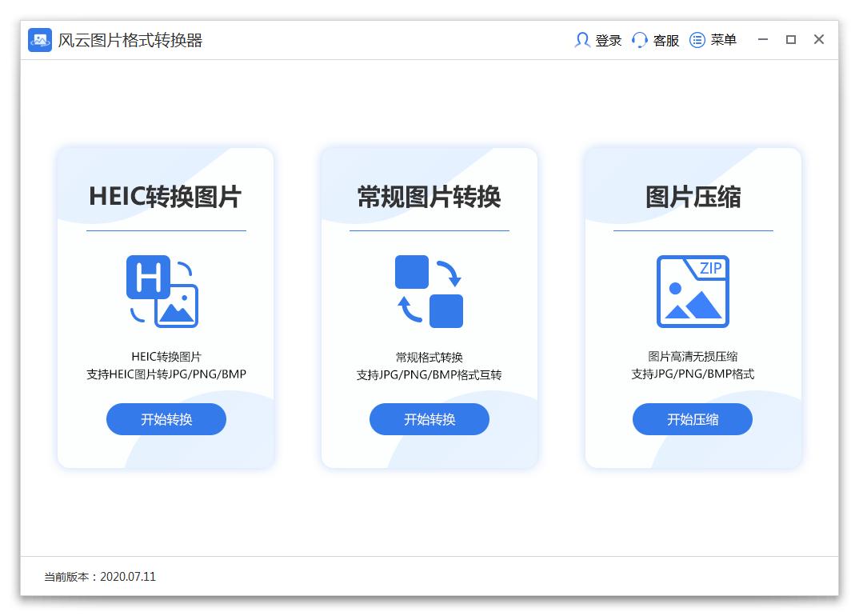
Task: Click the regular conversion swap-squares icon
Action: (429, 291)
